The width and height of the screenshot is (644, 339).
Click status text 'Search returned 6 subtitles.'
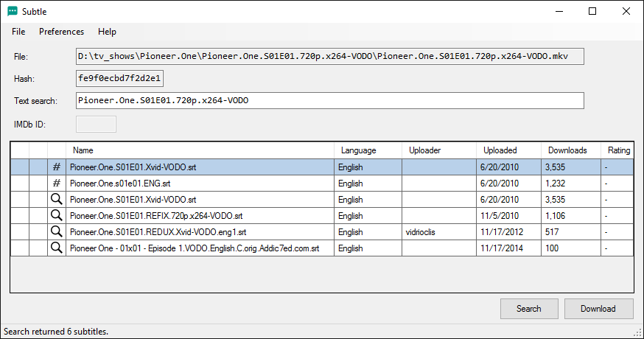tap(56, 332)
